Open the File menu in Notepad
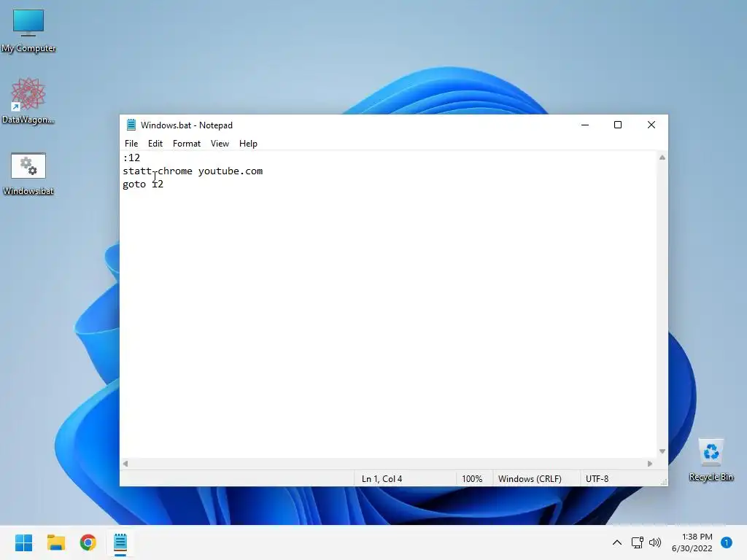747x560 pixels. pyautogui.click(x=131, y=144)
